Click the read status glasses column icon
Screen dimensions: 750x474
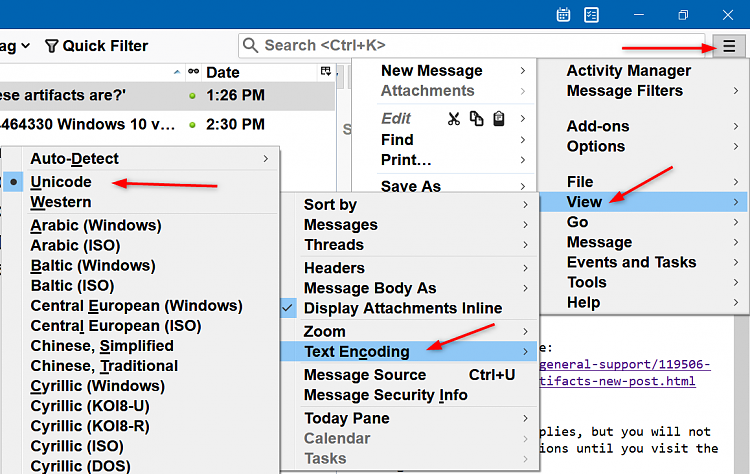click(x=193, y=72)
